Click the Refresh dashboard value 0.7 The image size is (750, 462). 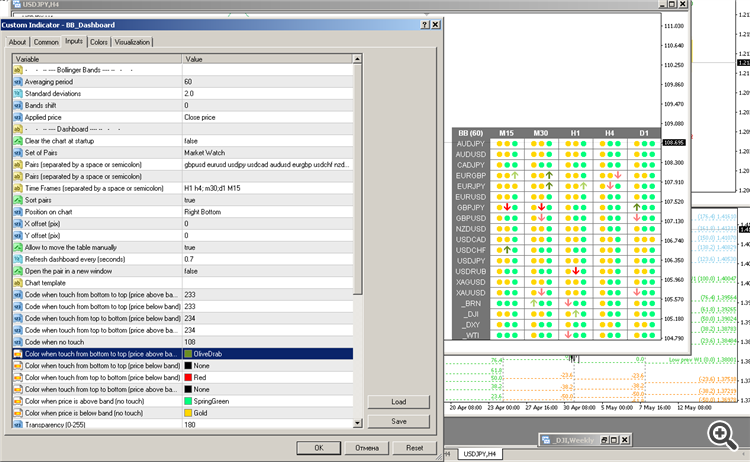tap(267, 259)
